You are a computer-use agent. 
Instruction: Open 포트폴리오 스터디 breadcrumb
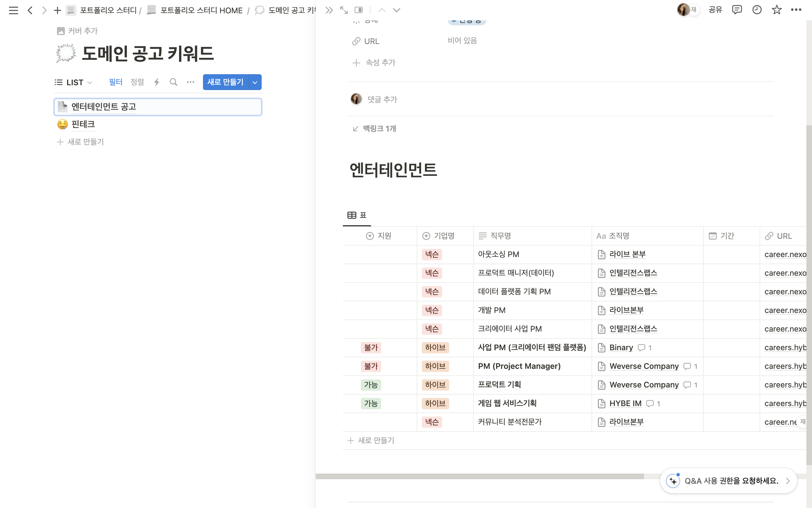pyautogui.click(x=102, y=10)
